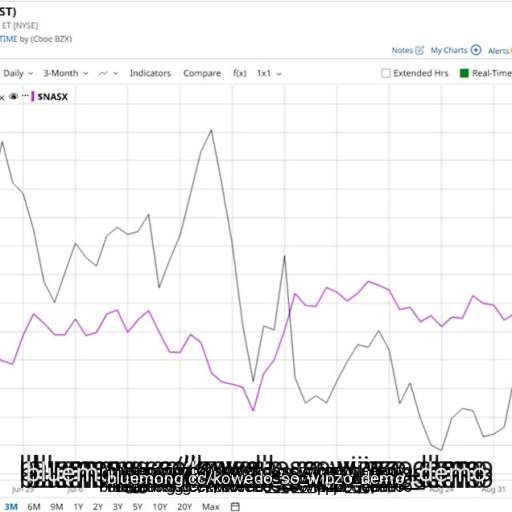
Task: Select the 3Y range tab
Action: (118, 507)
